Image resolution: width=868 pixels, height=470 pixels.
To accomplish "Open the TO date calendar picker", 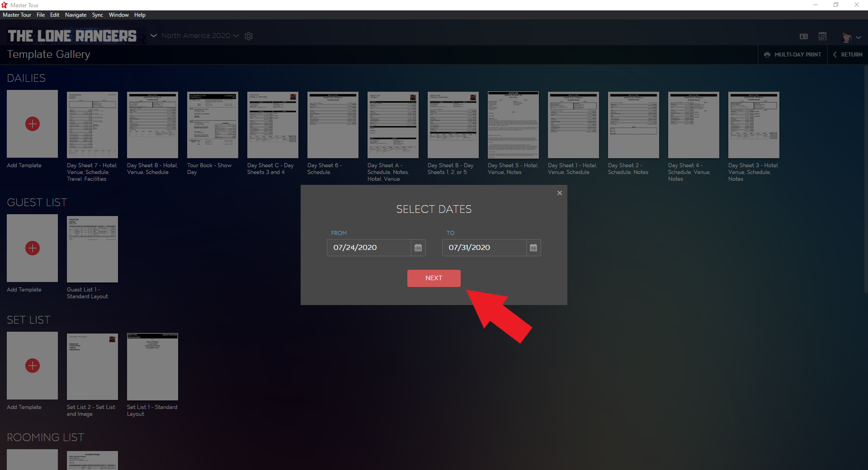I will (x=533, y=248).
